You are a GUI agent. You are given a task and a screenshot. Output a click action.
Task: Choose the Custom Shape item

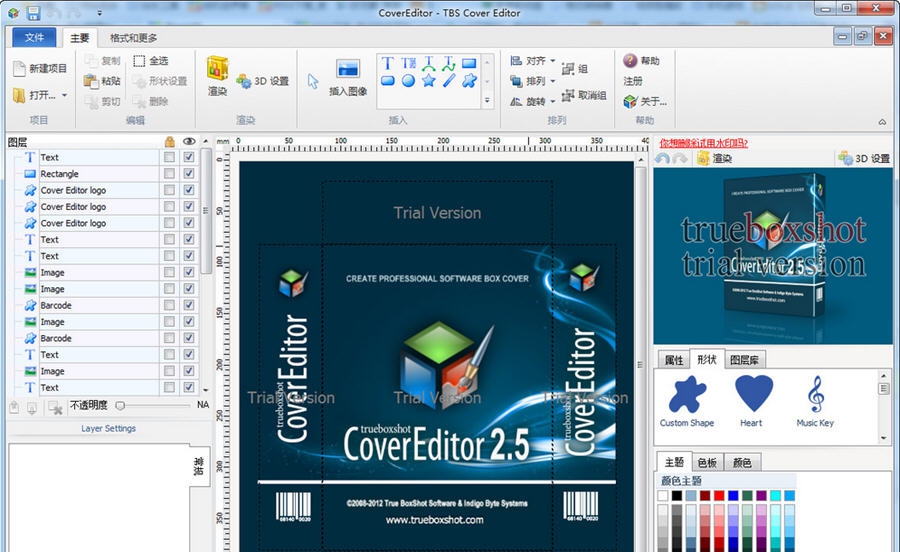[687, 401]
